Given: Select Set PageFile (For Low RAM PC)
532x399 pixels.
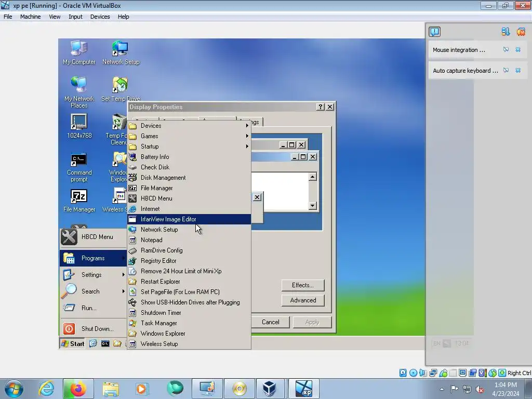Looking at the screenshot, I should tap(189, 292).
